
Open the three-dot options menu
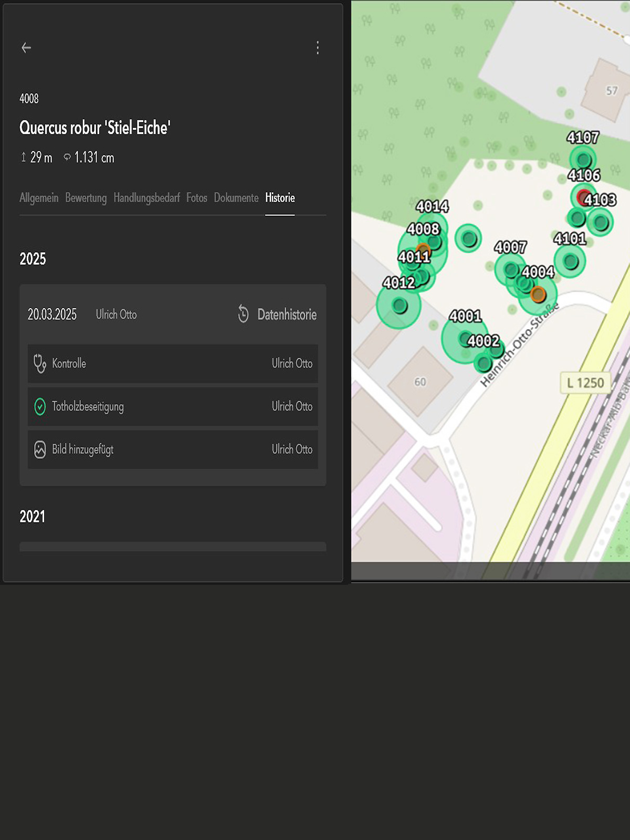click(x=318, y=48)
